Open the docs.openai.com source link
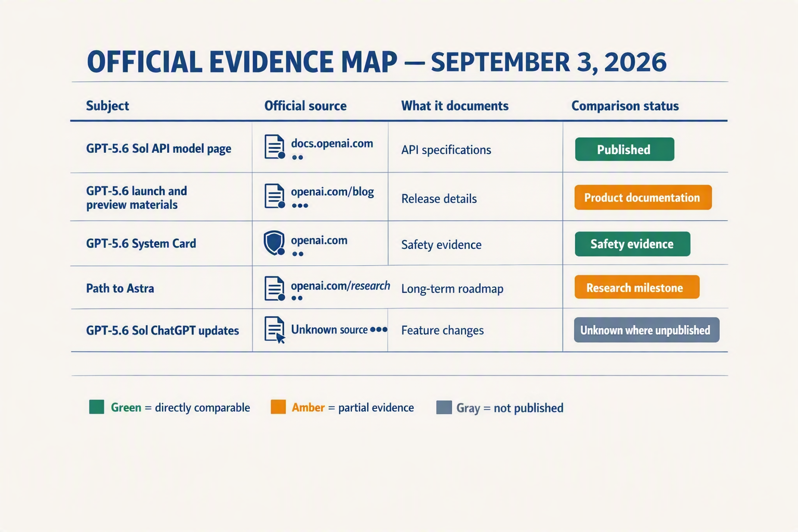The image size is (798, 532). pyautogui.click(x=332, y=143)
